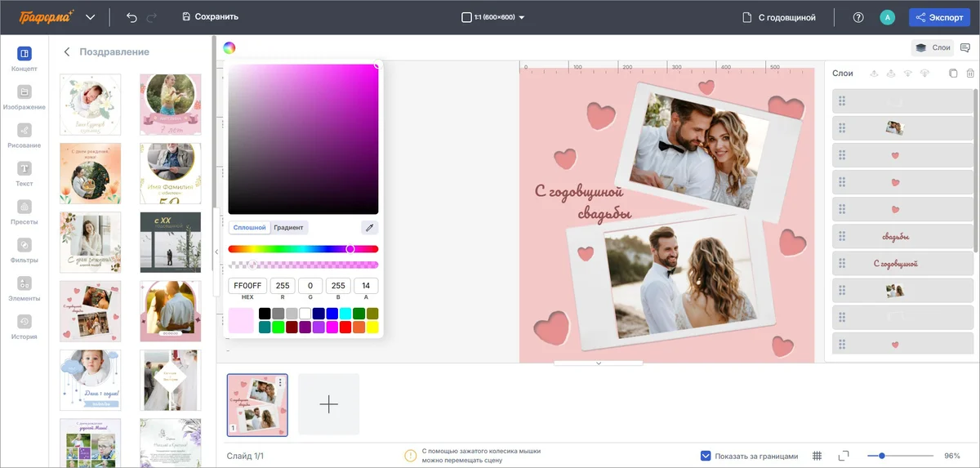Pick color with the eyedropper tool

point(369,228)
